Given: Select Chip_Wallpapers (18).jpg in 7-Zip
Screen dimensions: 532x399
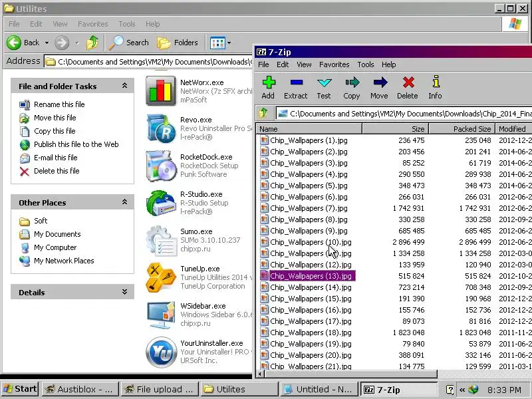Looking at the screenshot, I should click(311, 332).
